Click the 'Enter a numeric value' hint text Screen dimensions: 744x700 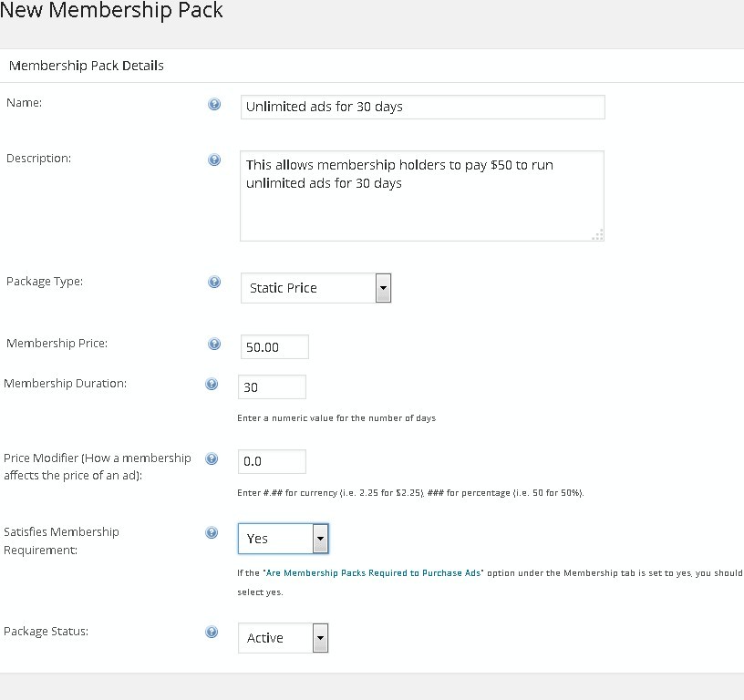336,418
